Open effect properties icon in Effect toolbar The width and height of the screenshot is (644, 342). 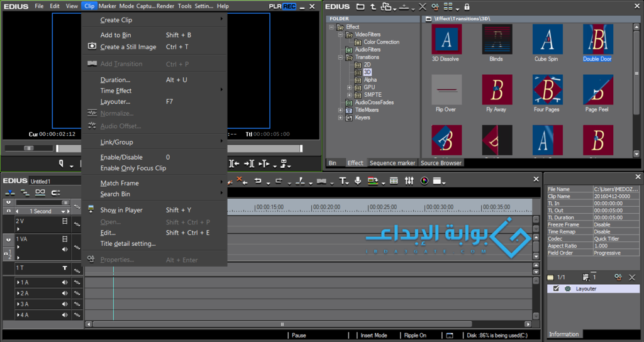click(x=435, y=6)
